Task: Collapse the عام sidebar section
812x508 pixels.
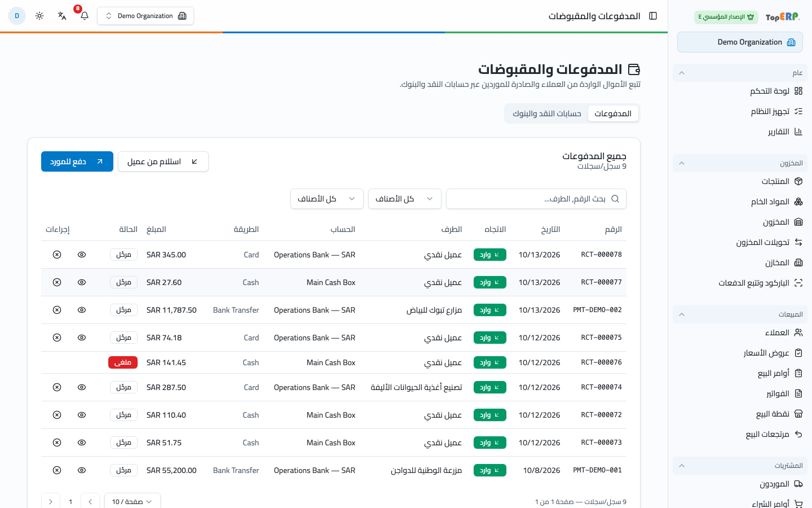Action: (740, 73)
